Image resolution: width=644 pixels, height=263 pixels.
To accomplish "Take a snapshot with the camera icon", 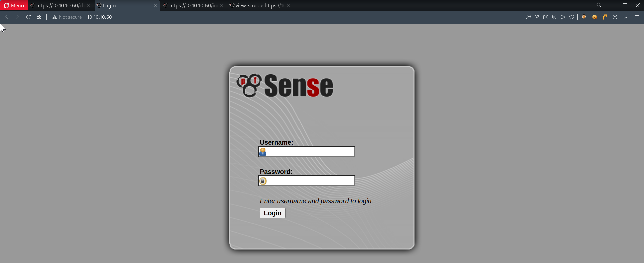I will point(546,17).
